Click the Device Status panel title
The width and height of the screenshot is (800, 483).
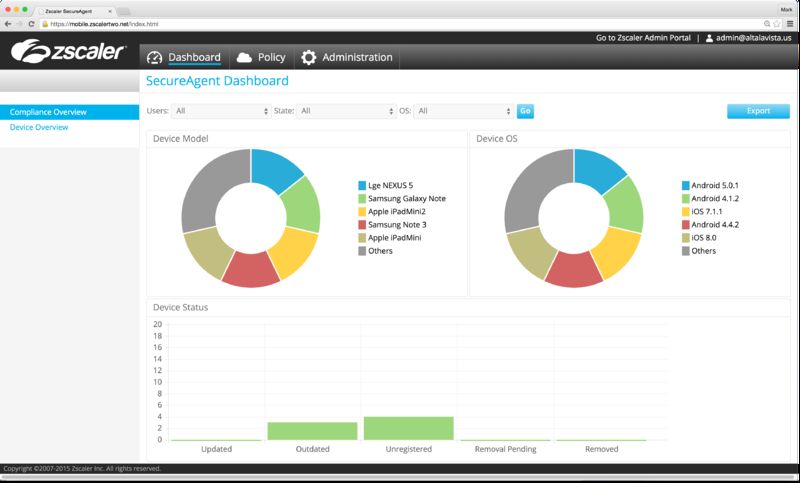181,308
